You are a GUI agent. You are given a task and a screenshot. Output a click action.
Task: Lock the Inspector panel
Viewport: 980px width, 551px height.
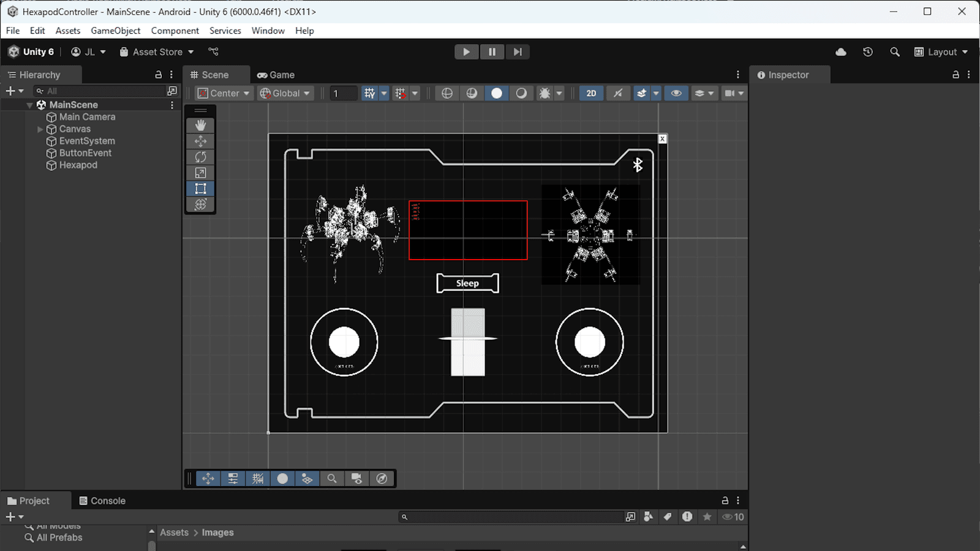pyautogui.click(x=956, y=75)
